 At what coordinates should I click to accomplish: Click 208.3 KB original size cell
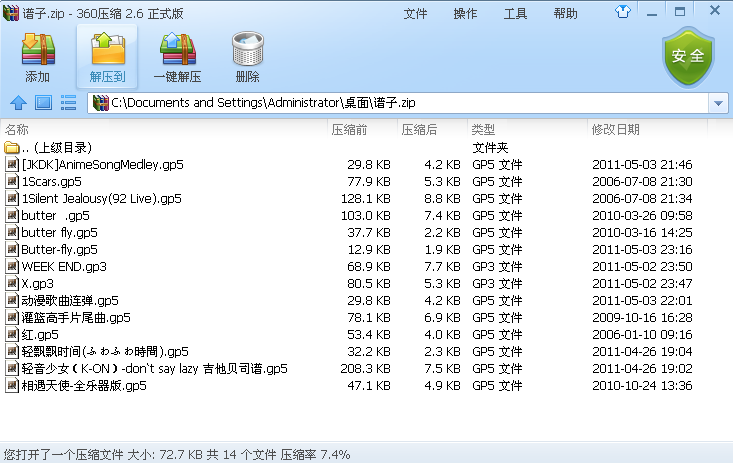pos(365,369)
